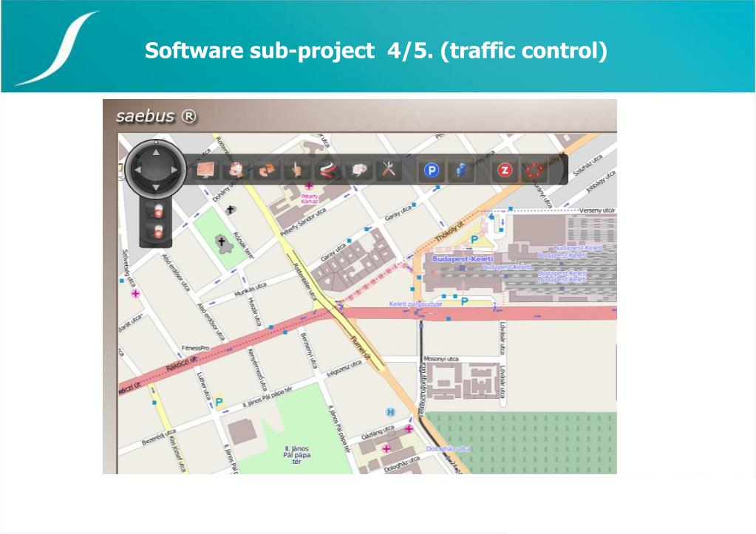The image size is (756, 534).
Task: Open the wrench and screwdriver settings tool
Action: 389,170
